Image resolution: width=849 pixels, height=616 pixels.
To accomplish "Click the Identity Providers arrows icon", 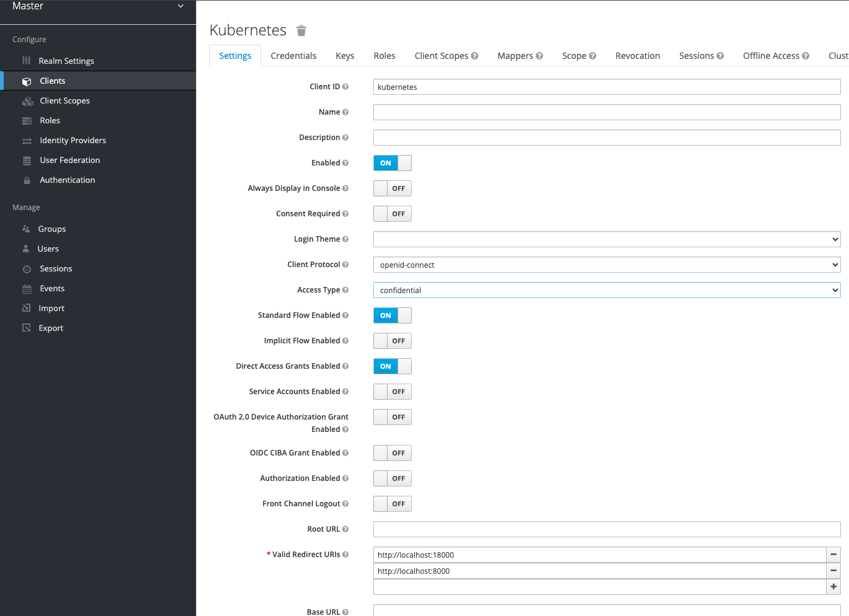I will 27,141.
